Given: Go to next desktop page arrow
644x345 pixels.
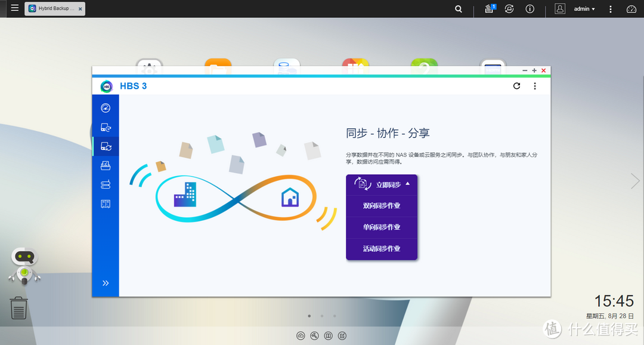Looking at the screenshot, I should pyautogui.click(x=635, y=181).
